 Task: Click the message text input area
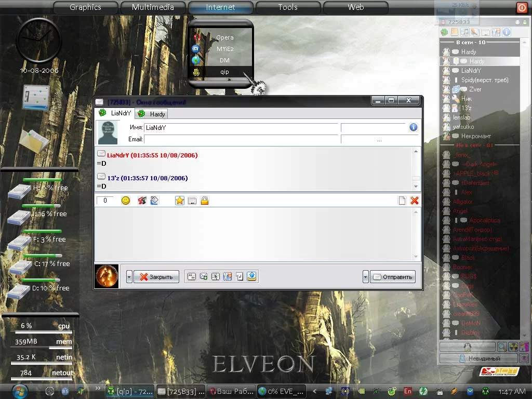pos(255,234)
